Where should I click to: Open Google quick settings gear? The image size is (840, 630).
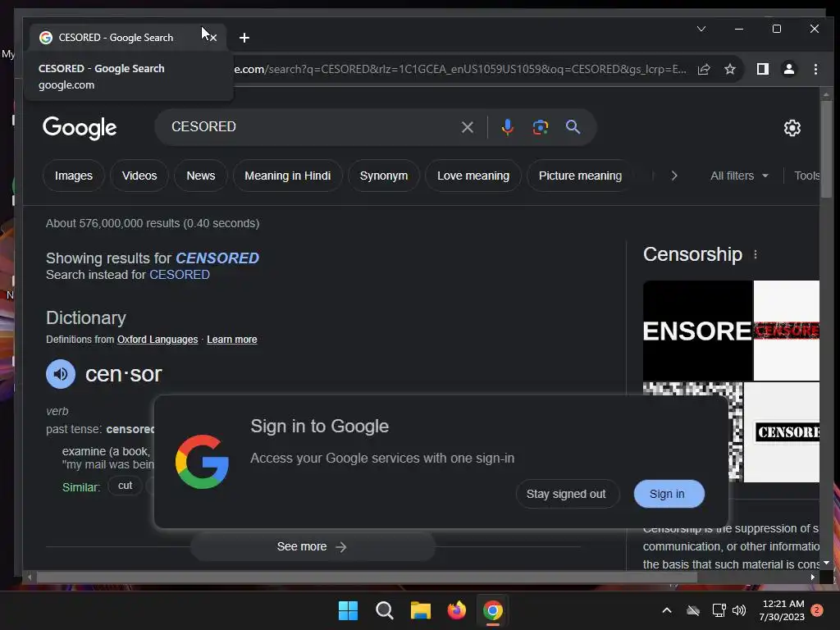(792, 127)
